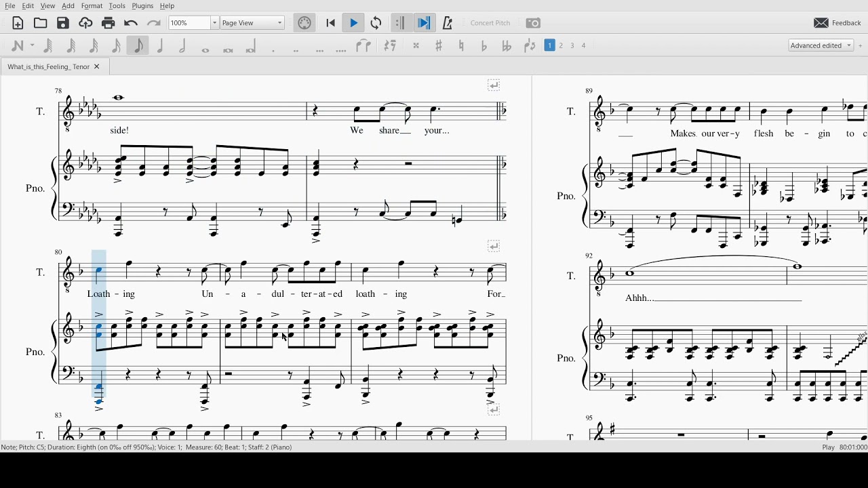
Task: Open the Edit menu
Action: pyautogui.click(x=28, y=6)
